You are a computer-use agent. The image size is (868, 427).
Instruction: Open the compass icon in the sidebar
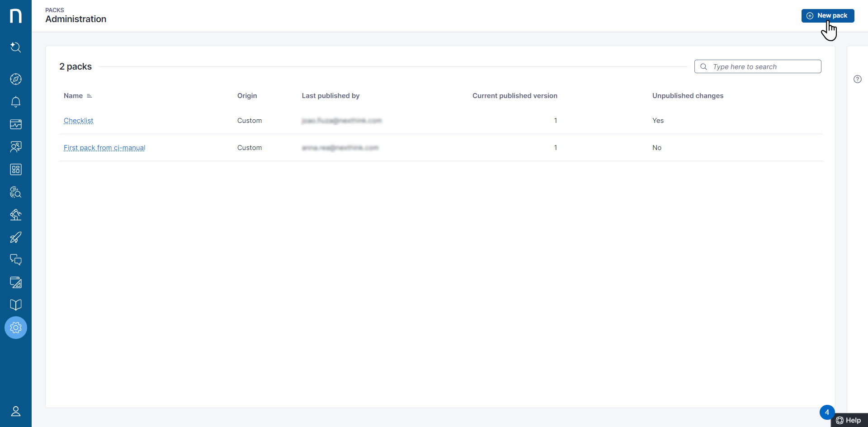[x=16, y=79]
